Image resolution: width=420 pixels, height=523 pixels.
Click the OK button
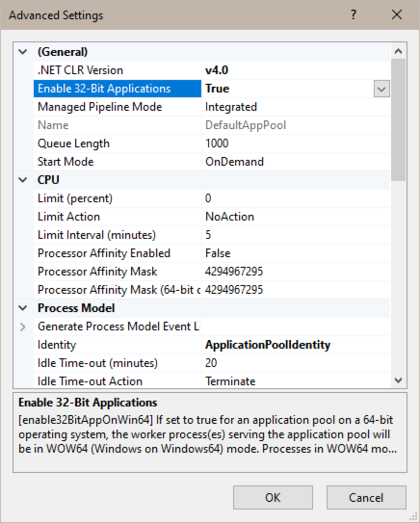[273, 497]
